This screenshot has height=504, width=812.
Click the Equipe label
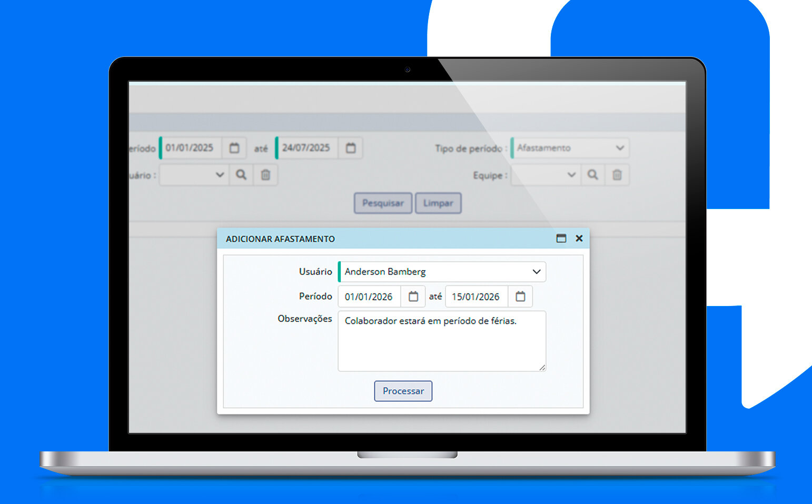(x=490, y=175)
